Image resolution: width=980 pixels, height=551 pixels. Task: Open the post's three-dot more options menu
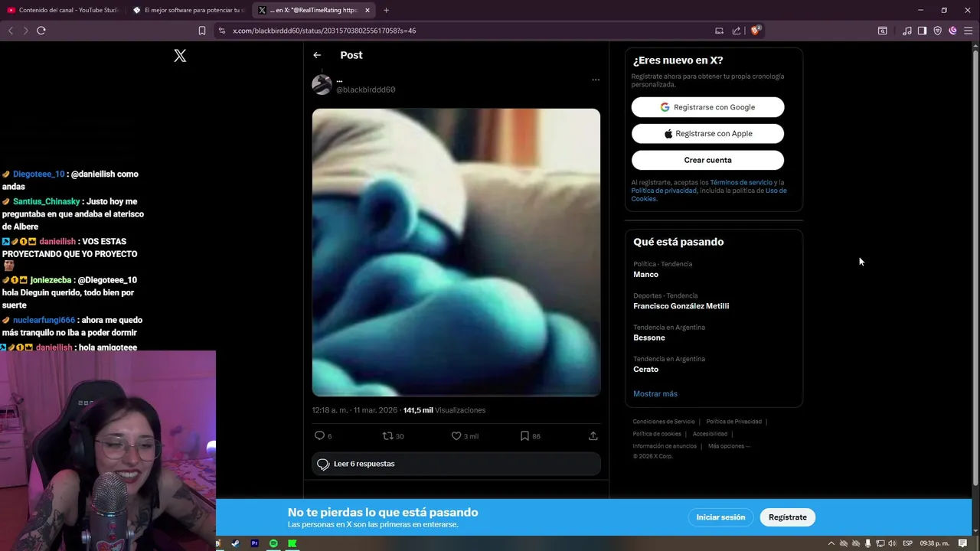pyautogui.click(x=596, y=80)
